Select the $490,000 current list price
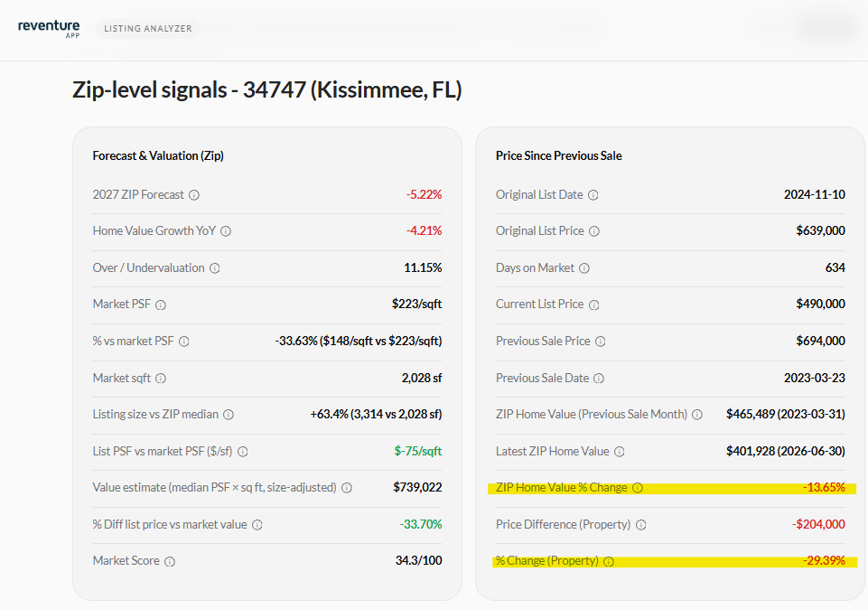The image size is (868, 609). [820, 304]
